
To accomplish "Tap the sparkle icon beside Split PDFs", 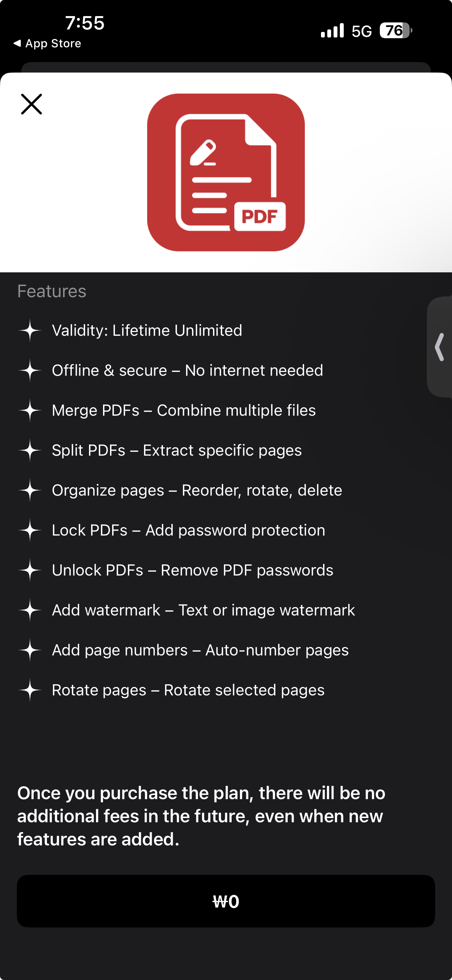I will (30, 450).
